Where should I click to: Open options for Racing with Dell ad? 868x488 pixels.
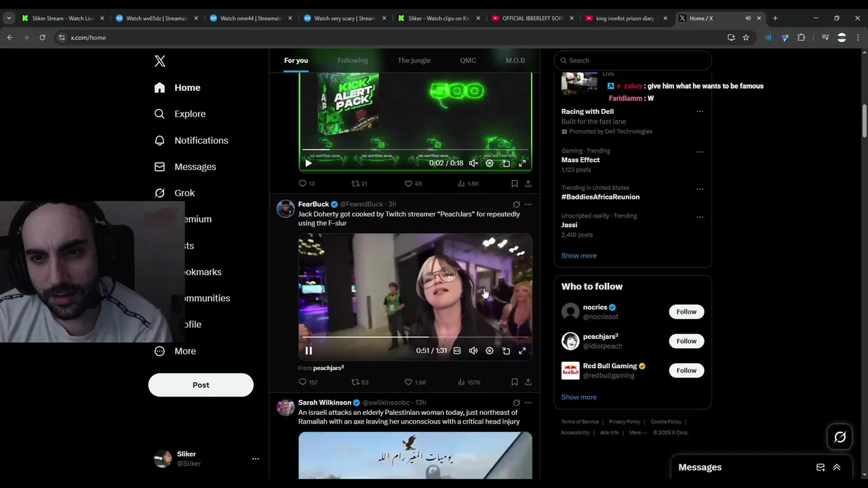700,112
